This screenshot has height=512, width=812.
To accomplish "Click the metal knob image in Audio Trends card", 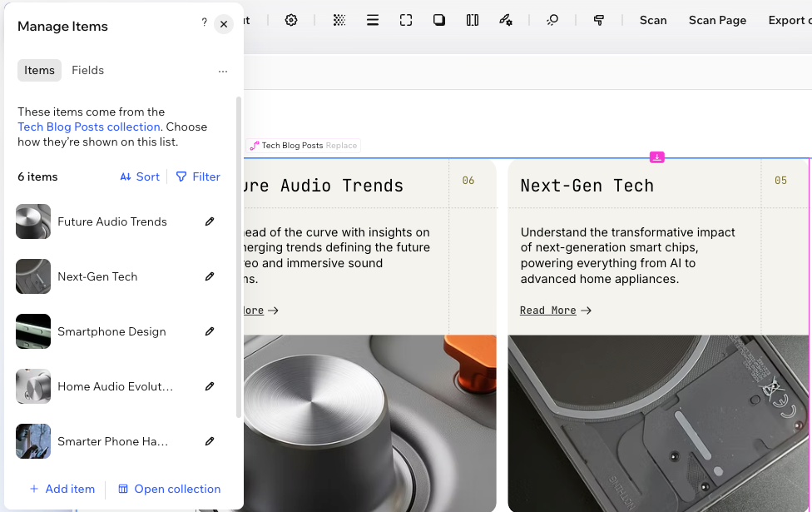I will coord(369,424).
